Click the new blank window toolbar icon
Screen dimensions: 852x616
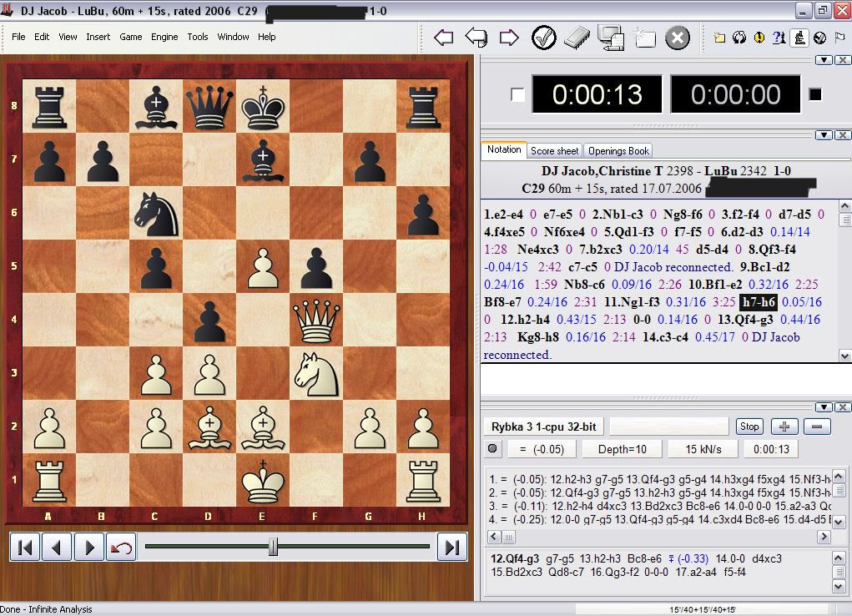click(x=644, y=38)
